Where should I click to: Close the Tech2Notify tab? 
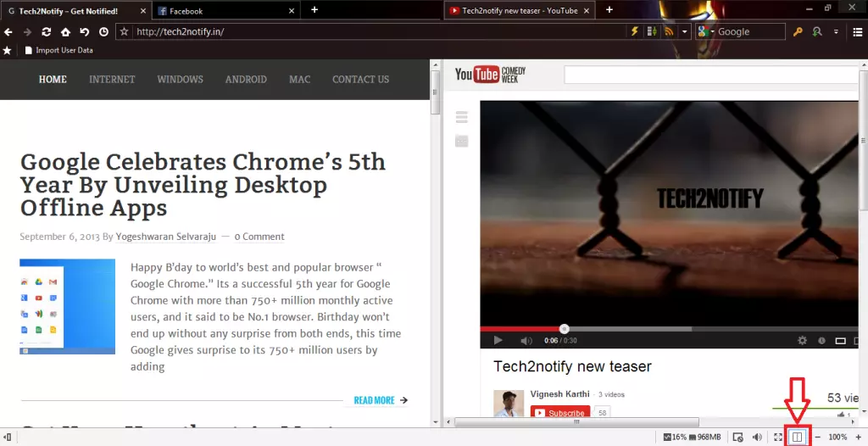click(x=143, y=10)
